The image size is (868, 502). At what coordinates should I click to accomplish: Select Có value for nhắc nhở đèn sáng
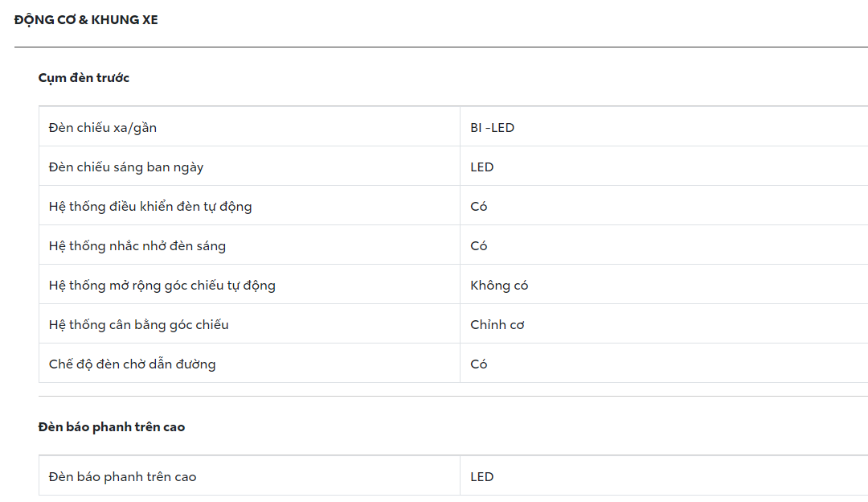(478, 245)
